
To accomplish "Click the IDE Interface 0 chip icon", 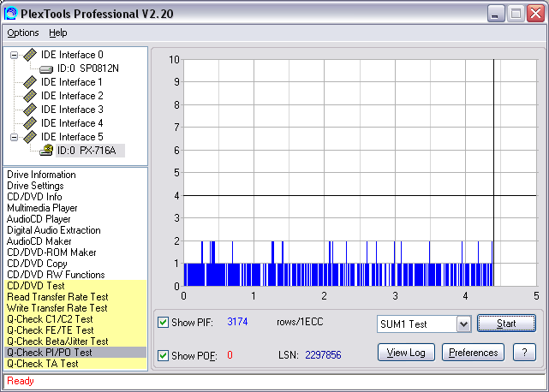I will 30,55.
